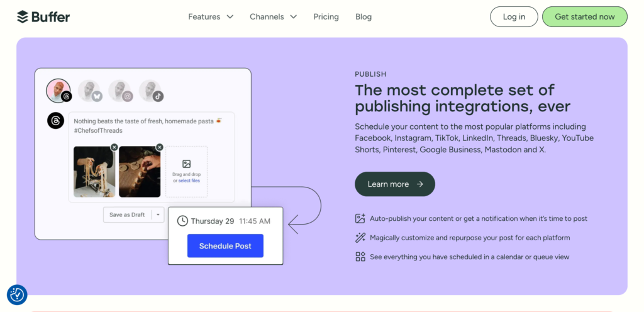This screenshot has width=644, height=312.
Task: Click the arrow inside Learn more
Action: point(419,184)
